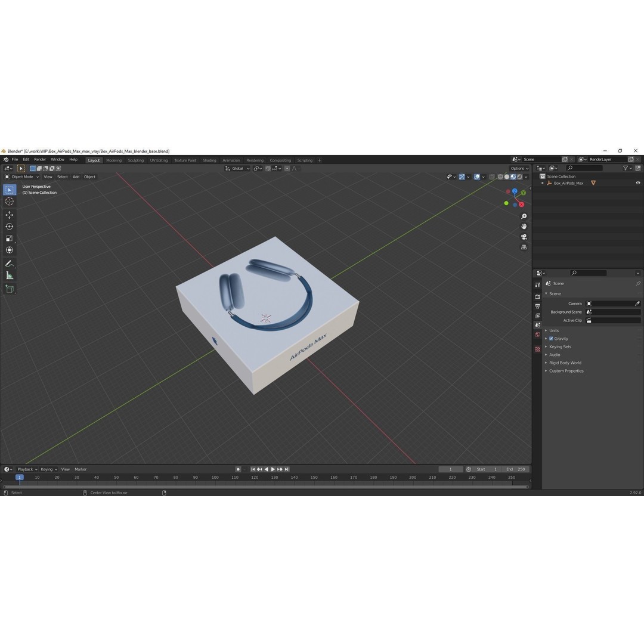Open the View Layer properties tab
Image resolution: width=644 pixels, height=644 pixels.
[538, 315]
